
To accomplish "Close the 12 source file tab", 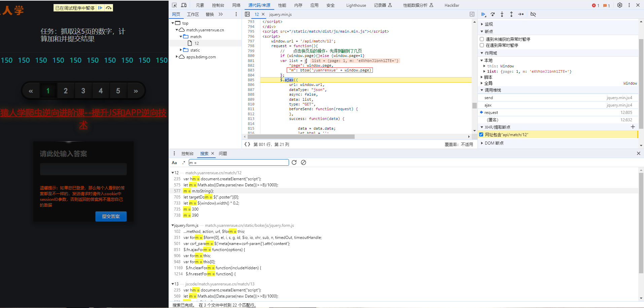I will 263,14.
